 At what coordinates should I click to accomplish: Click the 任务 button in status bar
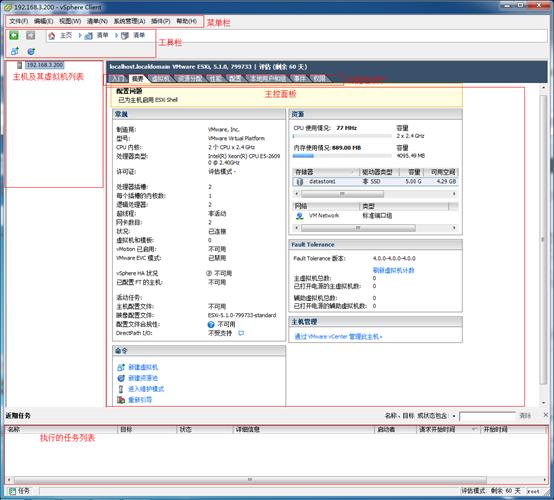click(20, 491)
